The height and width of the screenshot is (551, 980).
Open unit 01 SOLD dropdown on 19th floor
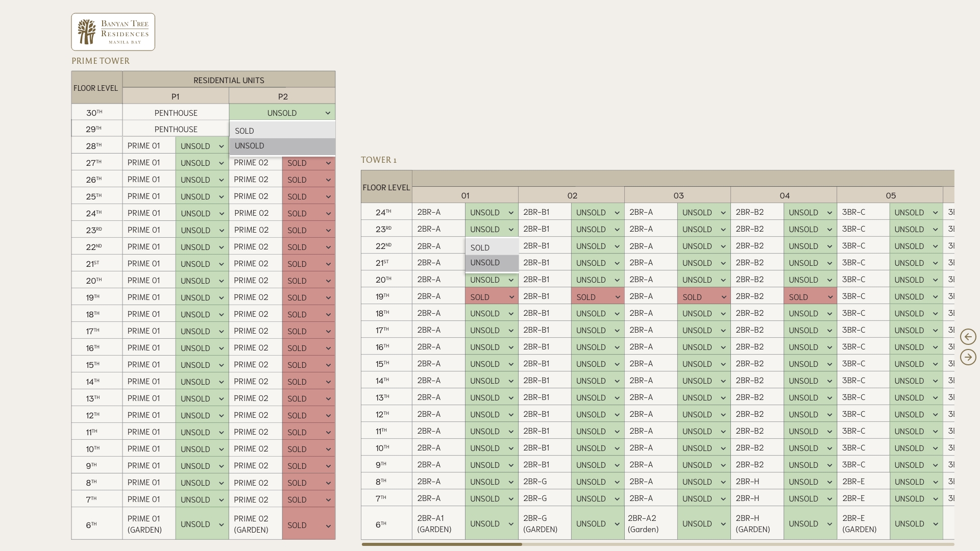(x=492, y=297)
